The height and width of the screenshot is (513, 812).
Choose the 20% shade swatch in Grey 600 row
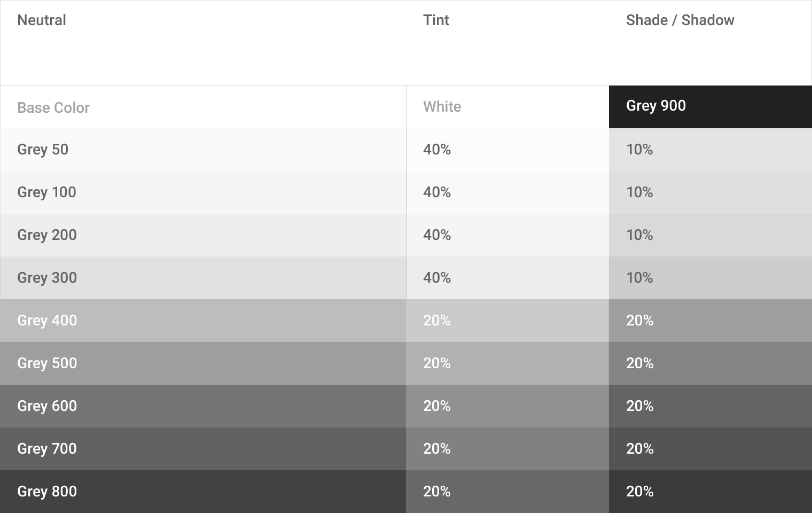pyautogui.click(x=710, y=406)
